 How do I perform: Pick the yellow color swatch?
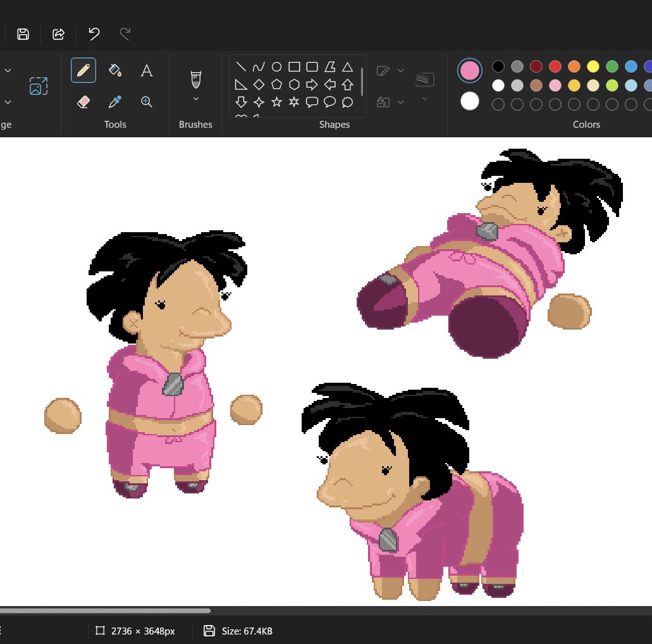pyautogui.click(x=593, y=66)
